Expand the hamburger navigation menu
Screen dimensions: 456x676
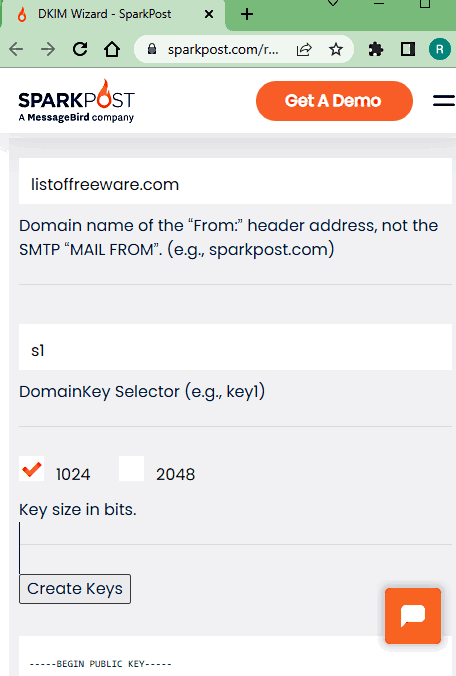coord(444,100)
